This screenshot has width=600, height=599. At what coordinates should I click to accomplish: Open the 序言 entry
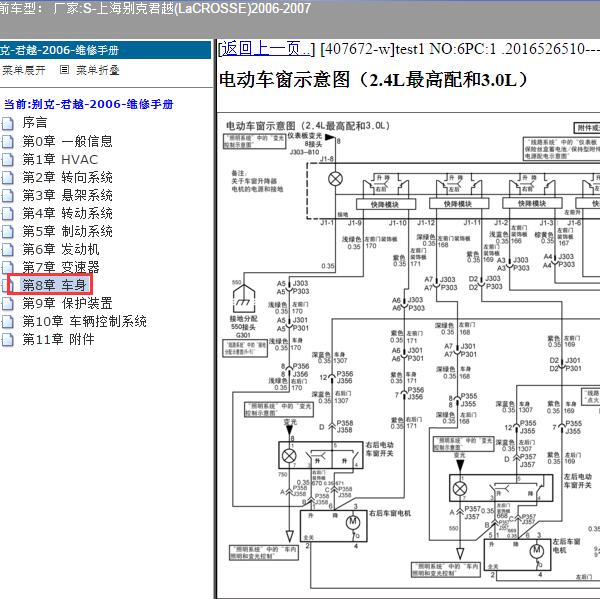(35, 123)
